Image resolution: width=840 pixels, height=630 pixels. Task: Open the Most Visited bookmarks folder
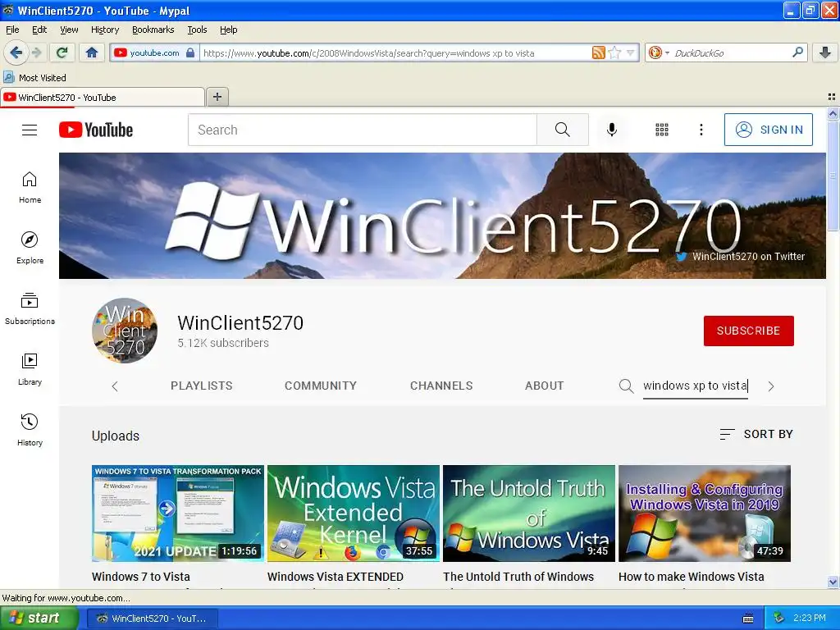pyautogui.click(x=35, y=78)
